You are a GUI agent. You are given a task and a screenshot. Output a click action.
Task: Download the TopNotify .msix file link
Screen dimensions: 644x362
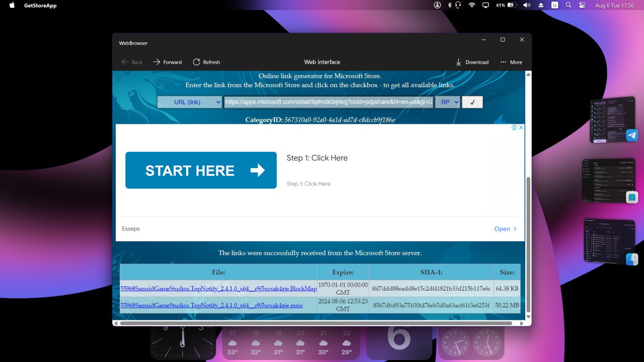click(212, 305)
